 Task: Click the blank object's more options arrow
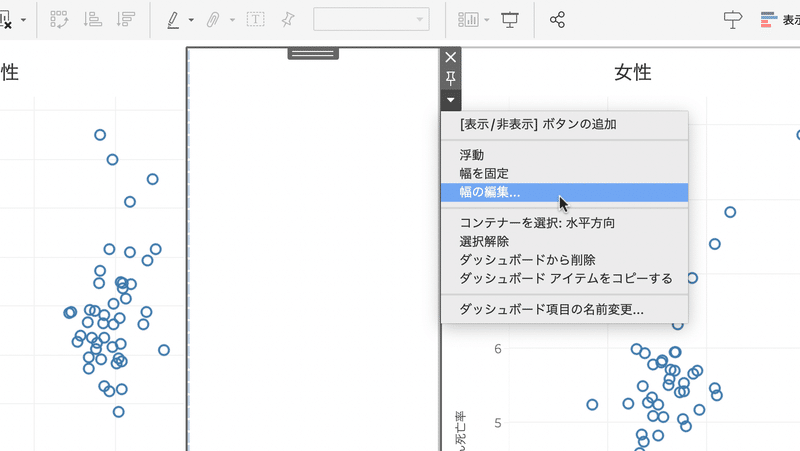[x=451, y=100]
